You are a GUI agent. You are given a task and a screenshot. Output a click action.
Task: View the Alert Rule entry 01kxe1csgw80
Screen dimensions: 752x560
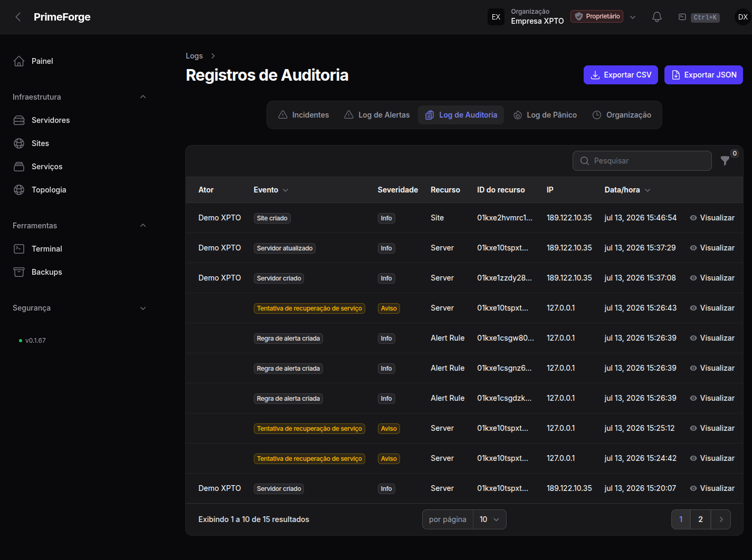click(x=712, y=338)
